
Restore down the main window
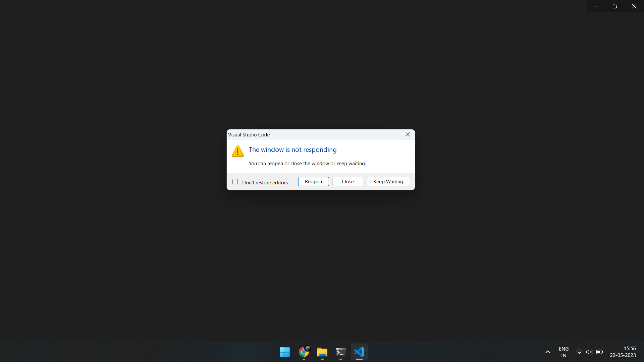(615, 6)
